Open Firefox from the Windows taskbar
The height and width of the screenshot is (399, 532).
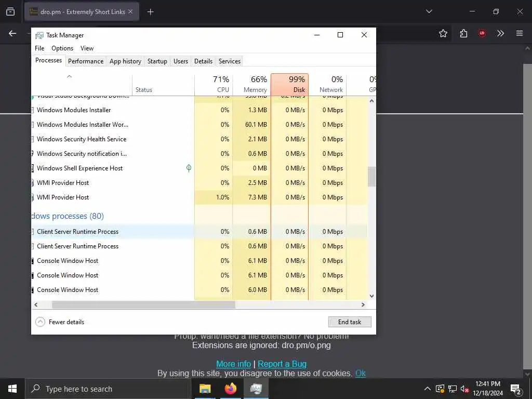[x=230, y=389]
